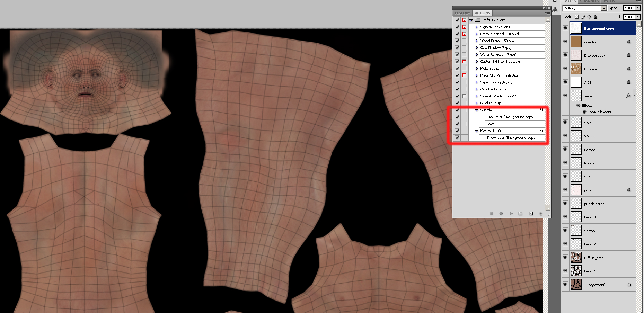Click the fx icon on veins layer

[x=629, y=96]
